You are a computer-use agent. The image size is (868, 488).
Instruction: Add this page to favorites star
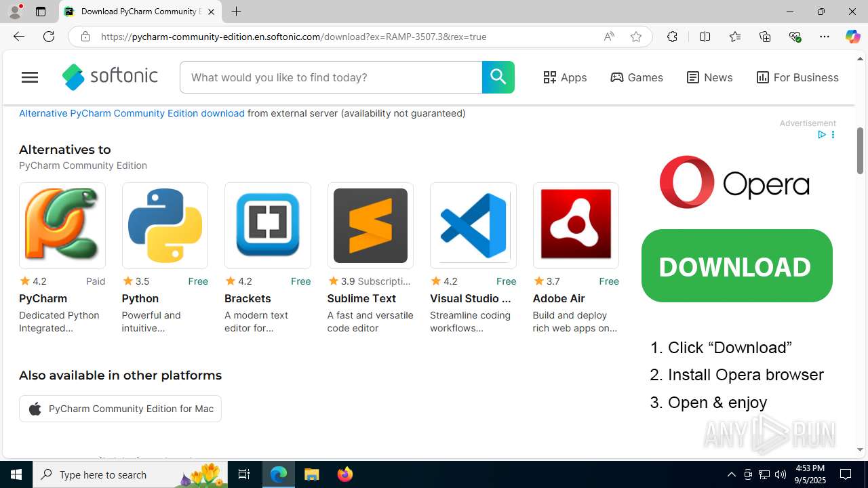coord(635,37)
